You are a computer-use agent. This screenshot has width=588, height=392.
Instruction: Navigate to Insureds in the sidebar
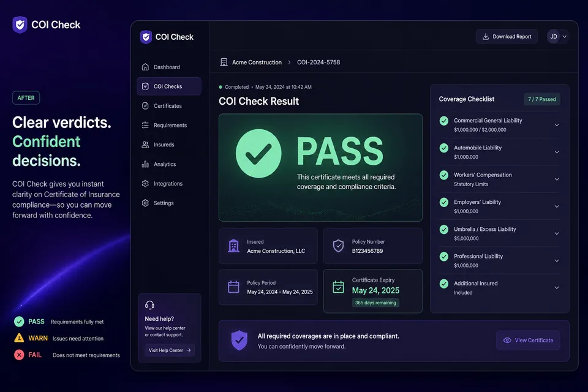click(x=169, y=145)
